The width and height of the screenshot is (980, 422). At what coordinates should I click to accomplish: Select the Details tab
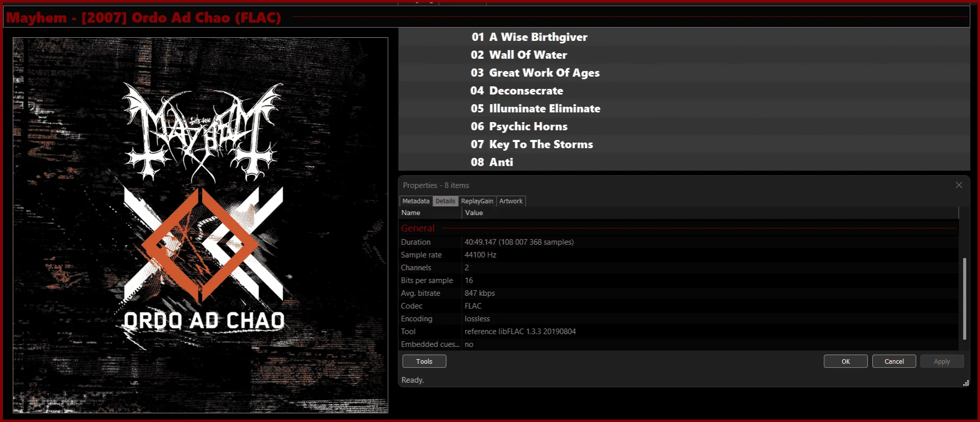pos(445,201)
